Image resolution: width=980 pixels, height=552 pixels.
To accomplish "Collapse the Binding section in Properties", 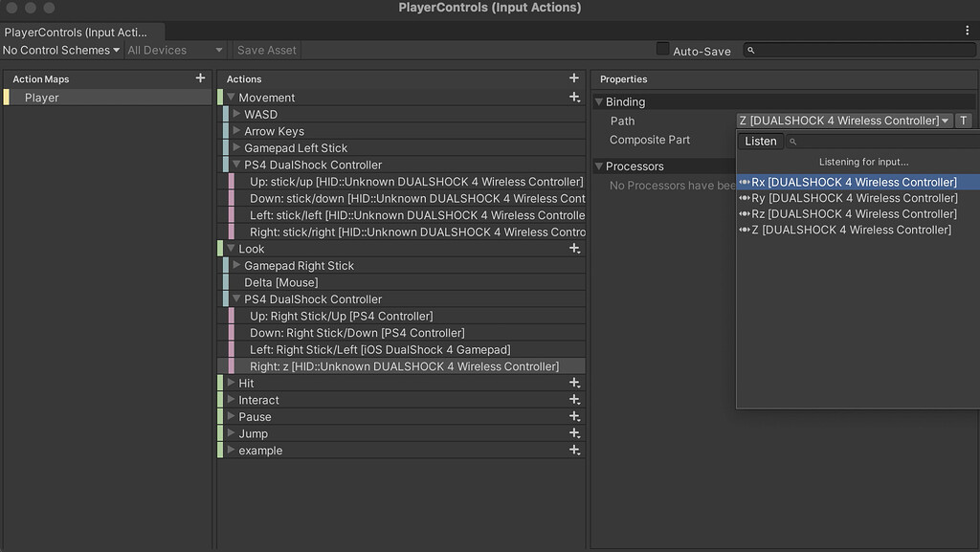I will [599, 101].
